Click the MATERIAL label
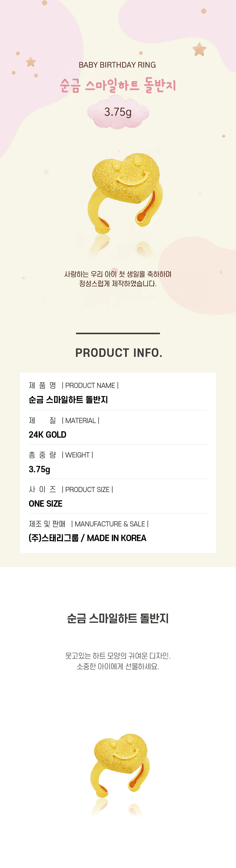This screenshot has width=236, height=868. tap(80, 420)
